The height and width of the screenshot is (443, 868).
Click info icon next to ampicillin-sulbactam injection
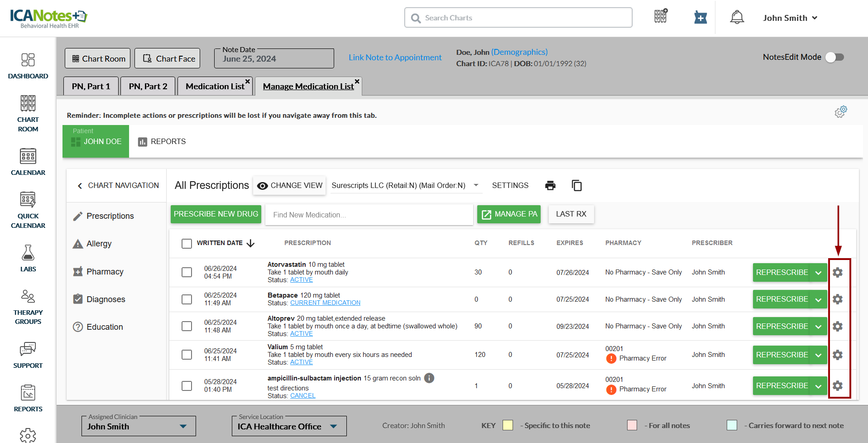[x=429, y=378]
